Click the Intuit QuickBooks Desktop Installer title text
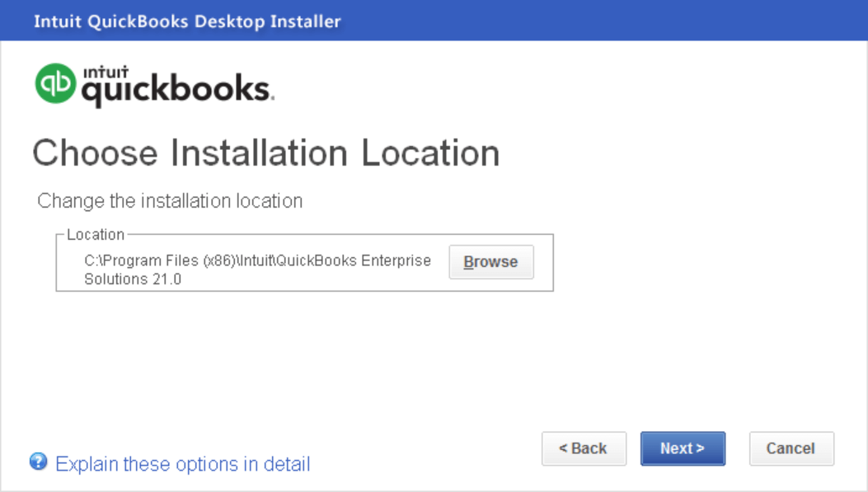This screenshot has width=868, height=492. [187, 21]
